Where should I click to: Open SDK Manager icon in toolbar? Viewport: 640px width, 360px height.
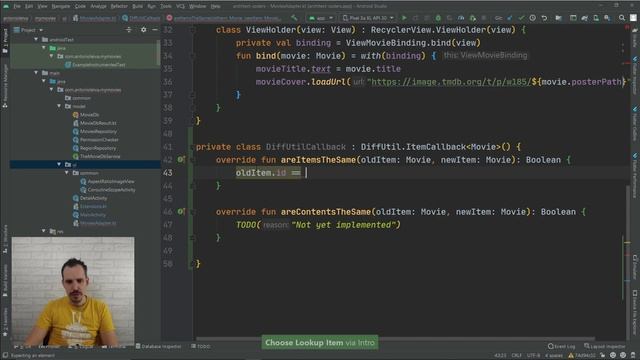click(x=607, y=18)
